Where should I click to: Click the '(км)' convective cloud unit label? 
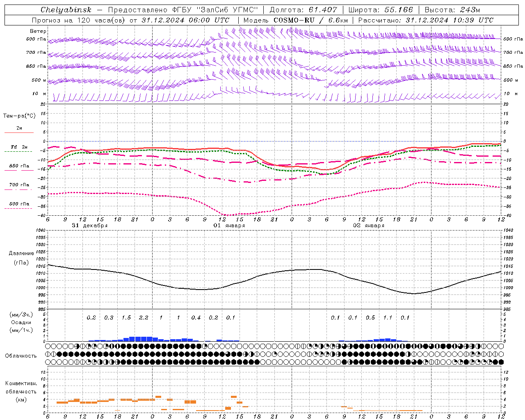(x=21, y=399)
